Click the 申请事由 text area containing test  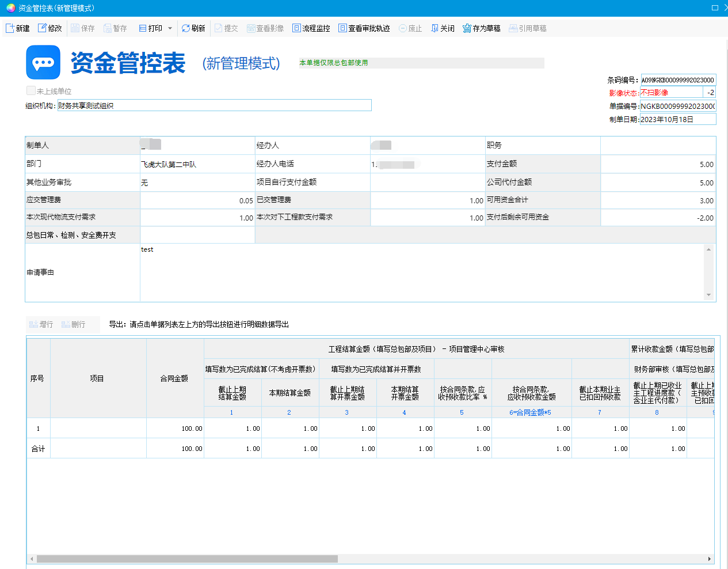tap(420, 272)
